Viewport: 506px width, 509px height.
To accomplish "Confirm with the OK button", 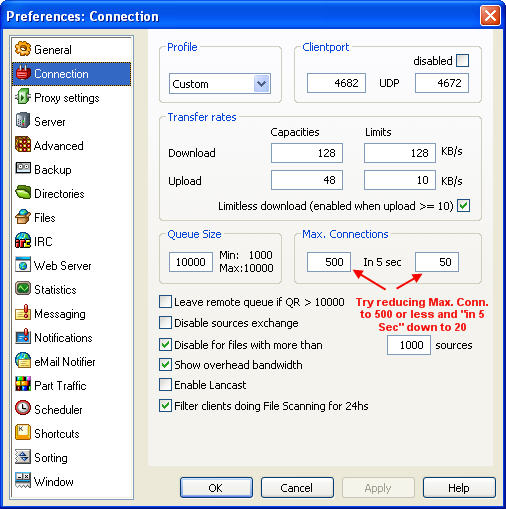I will click(x=216, y=488).
